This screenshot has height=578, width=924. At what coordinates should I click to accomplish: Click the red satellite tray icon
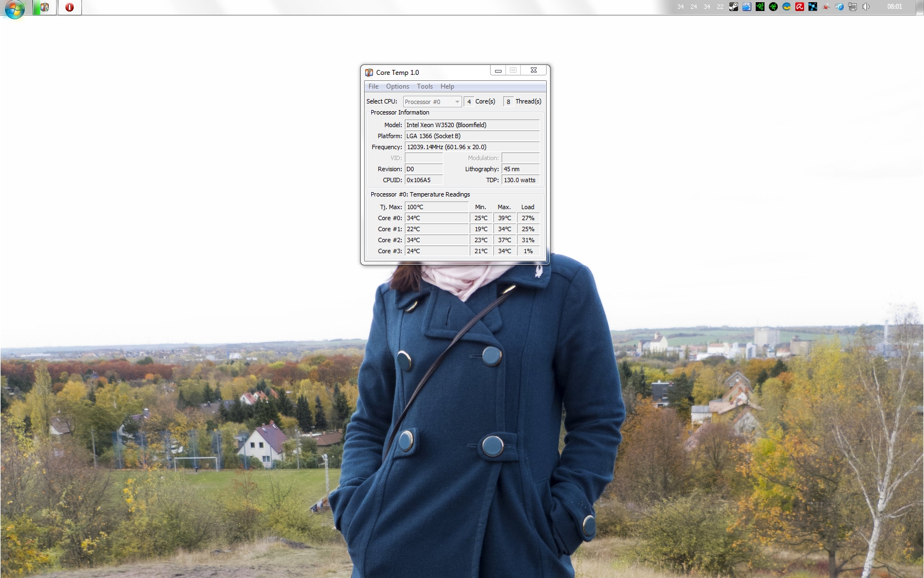tap(826, 7)
